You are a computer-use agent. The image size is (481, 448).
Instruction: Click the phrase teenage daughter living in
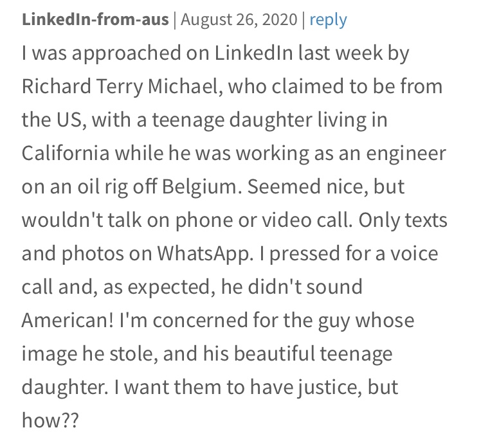[x=269, y=120]
